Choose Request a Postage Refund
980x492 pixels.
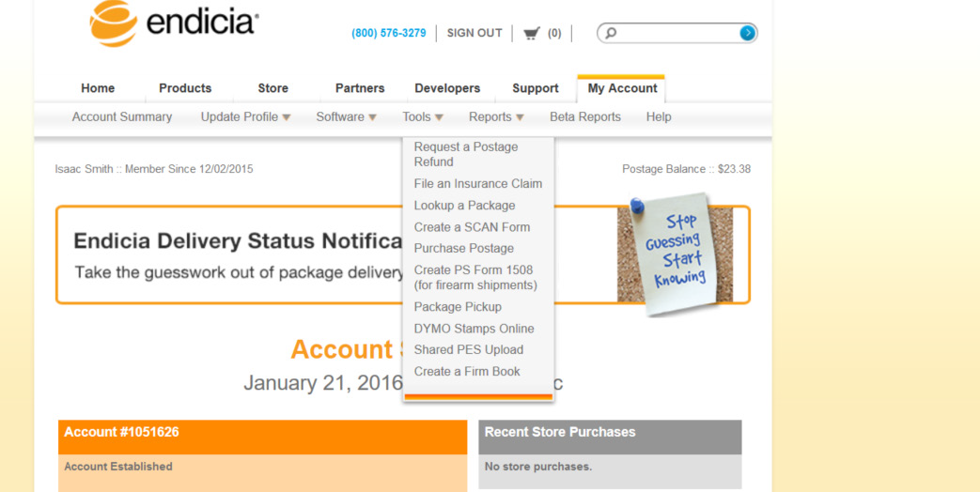point(466,154)
